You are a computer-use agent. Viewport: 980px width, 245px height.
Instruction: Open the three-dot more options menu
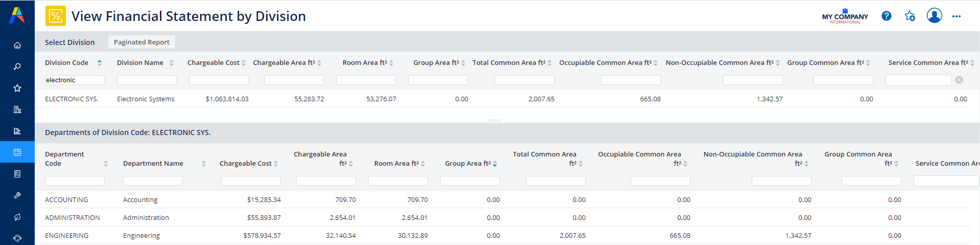click(957, 16)
